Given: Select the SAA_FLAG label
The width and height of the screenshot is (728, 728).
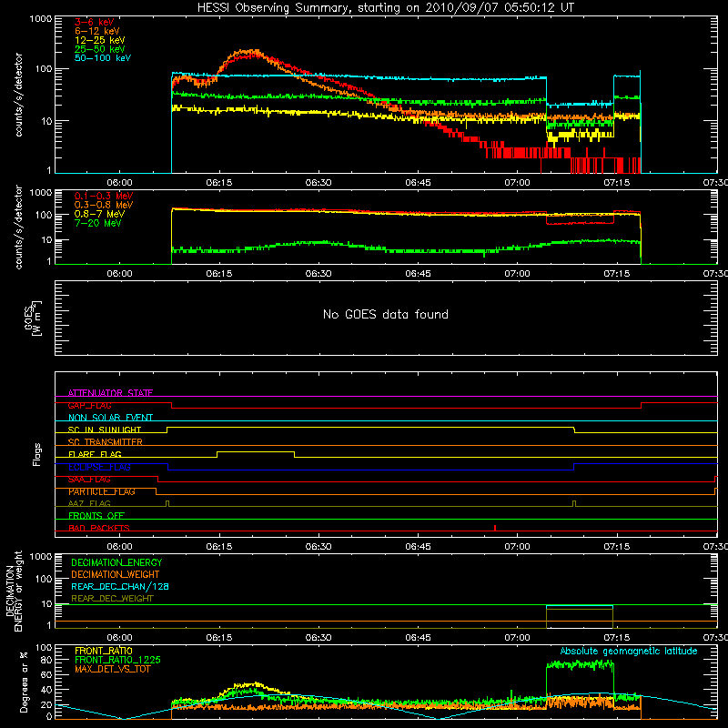Looking at the screenshot, I should click(x=89, y=480).
